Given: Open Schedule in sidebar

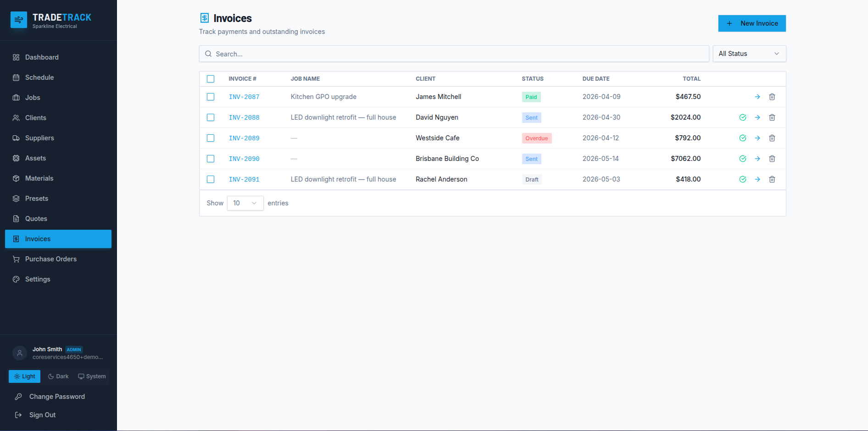Looking at the screenshot, I should 58,77.
